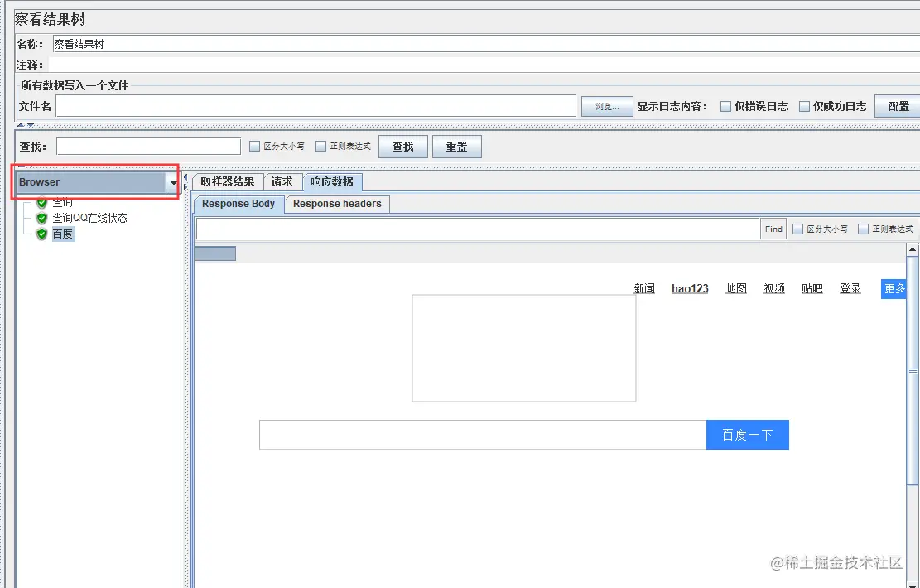
Task: Enable 区分大小写 beside the 查找 field
Action: 254,146
